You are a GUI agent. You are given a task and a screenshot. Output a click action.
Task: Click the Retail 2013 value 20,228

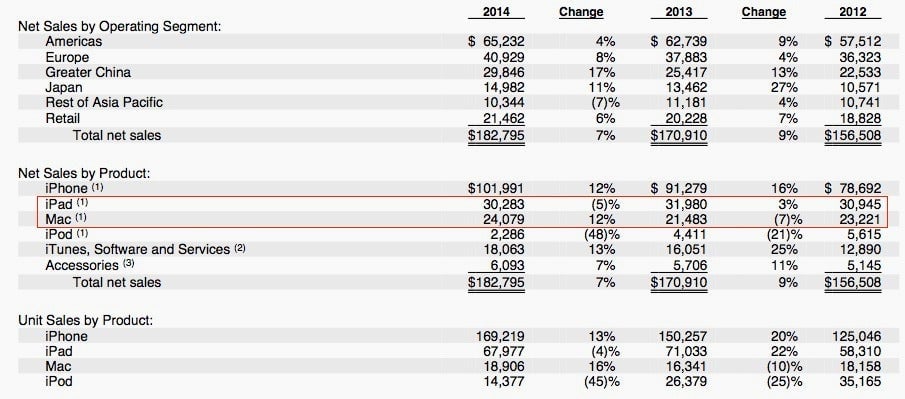(685, 118)
